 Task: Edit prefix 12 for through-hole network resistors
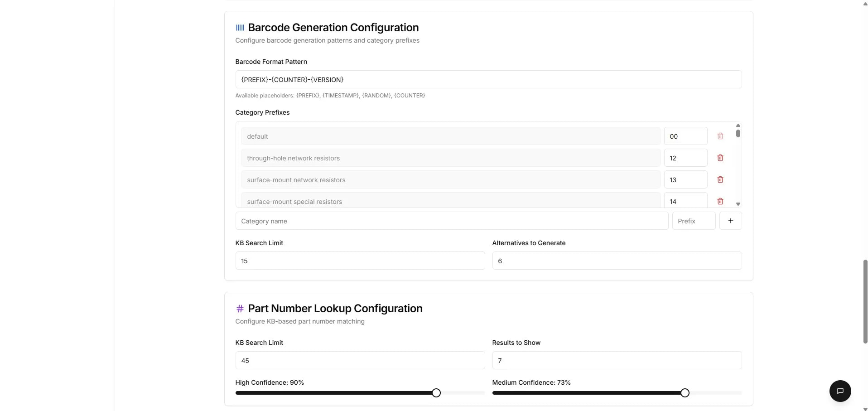[685, 158]
